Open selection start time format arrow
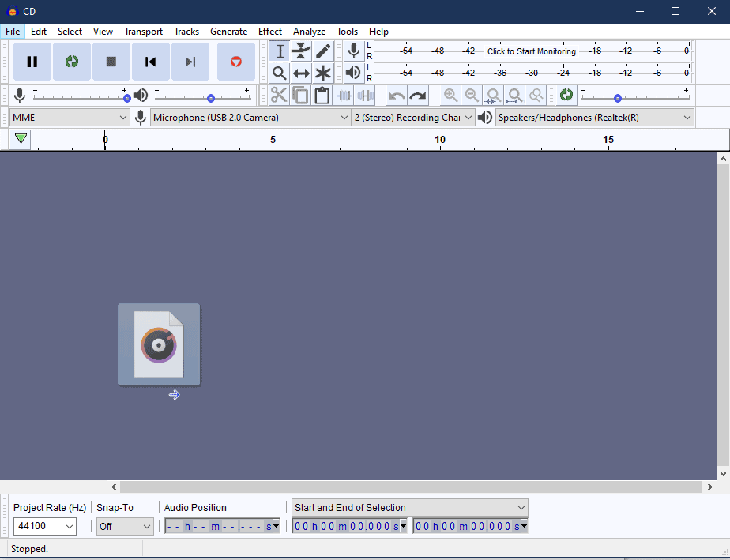This screenshot has width=730, height=560. (x=403, y=527)
